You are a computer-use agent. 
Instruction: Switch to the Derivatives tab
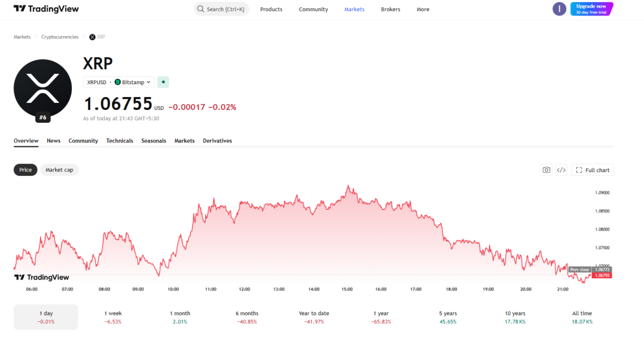point(217,140)
